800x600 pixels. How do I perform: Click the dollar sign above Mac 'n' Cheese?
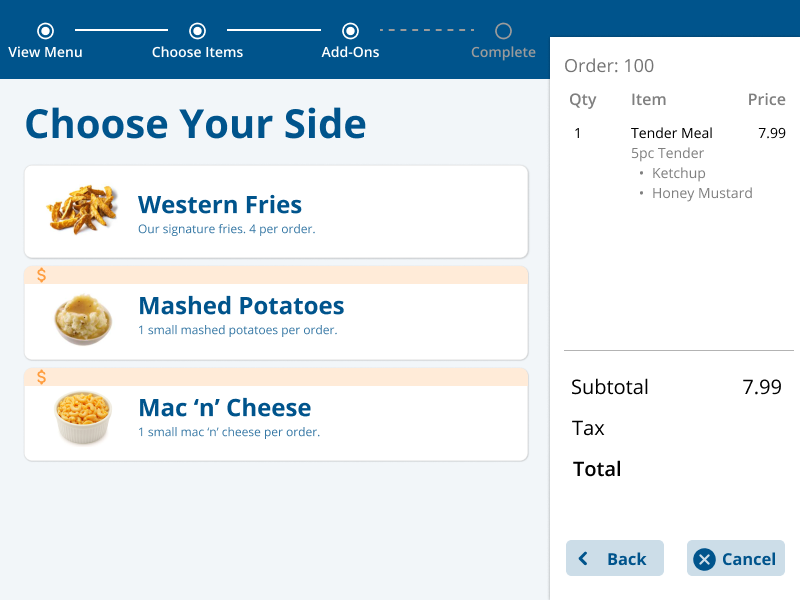coord(41,377)
